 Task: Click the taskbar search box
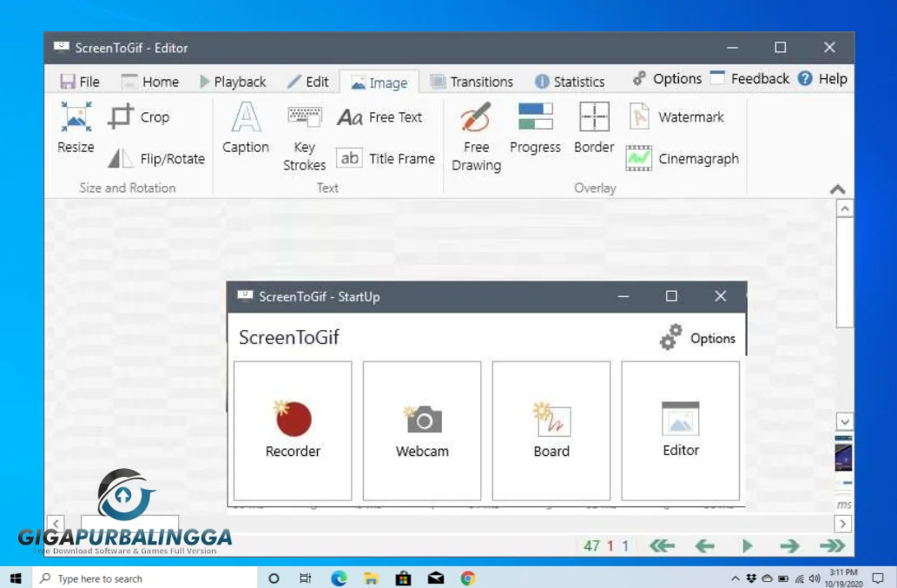tap(145, 578)
